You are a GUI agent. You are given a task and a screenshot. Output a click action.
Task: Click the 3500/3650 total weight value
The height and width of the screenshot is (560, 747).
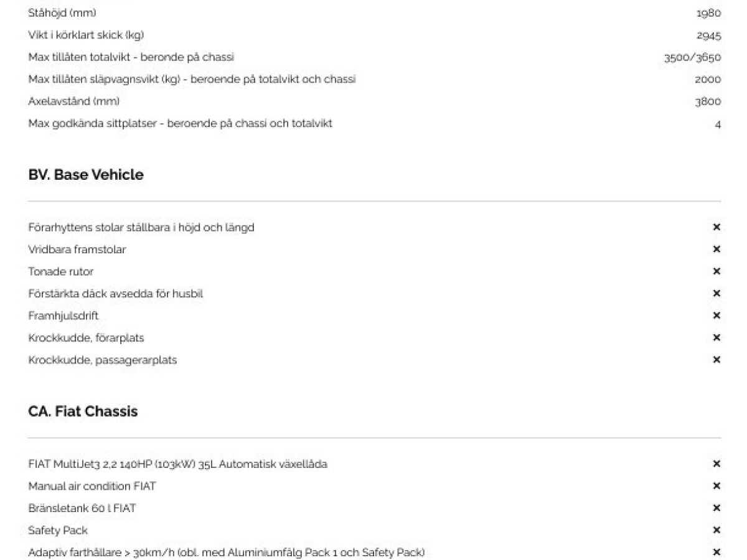693,57
